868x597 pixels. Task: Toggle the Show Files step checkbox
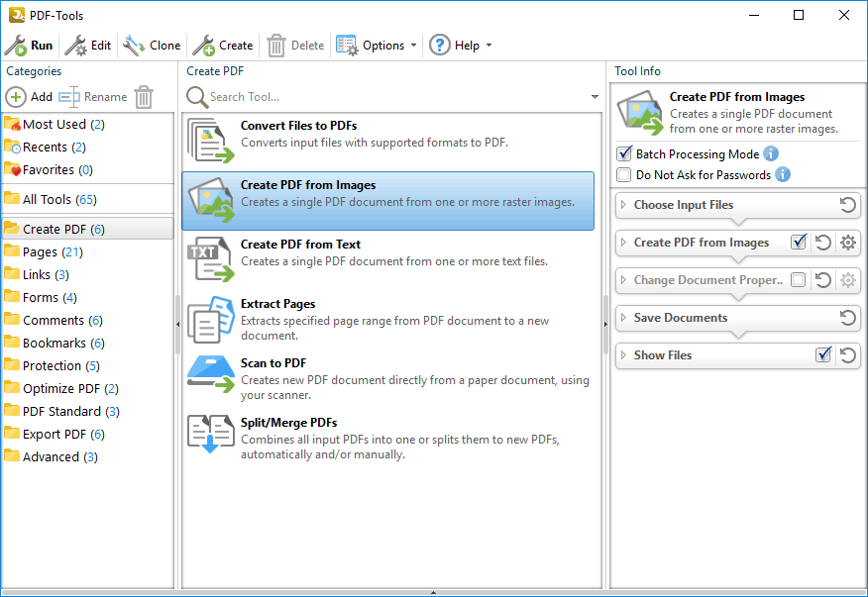coord(823,354)
